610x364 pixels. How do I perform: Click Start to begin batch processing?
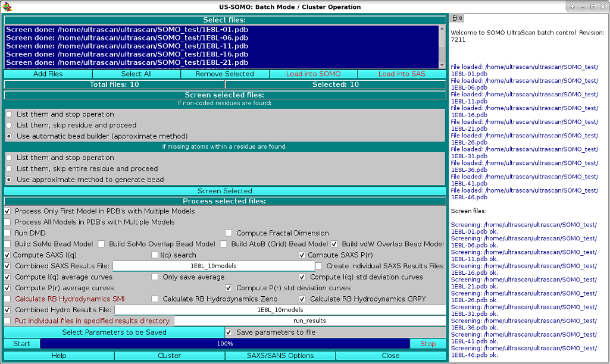[21, 343]
